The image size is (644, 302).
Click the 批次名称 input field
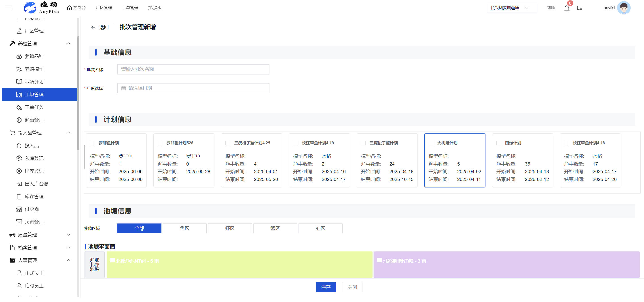(x=193, y=70)
